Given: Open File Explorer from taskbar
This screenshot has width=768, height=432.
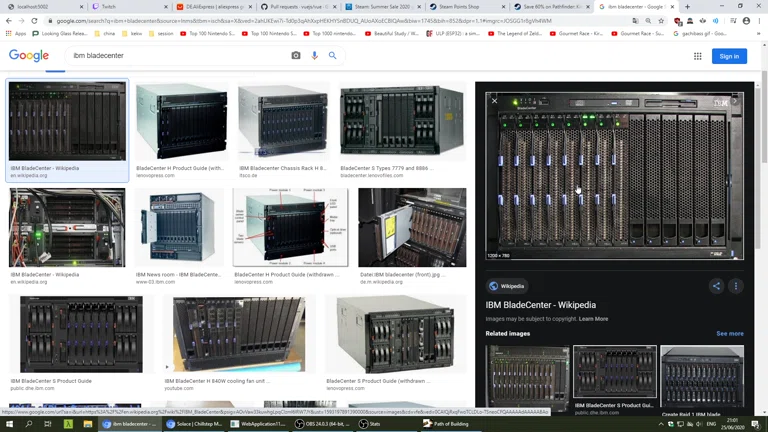Looking at the screenshot, I should [88, 424].
